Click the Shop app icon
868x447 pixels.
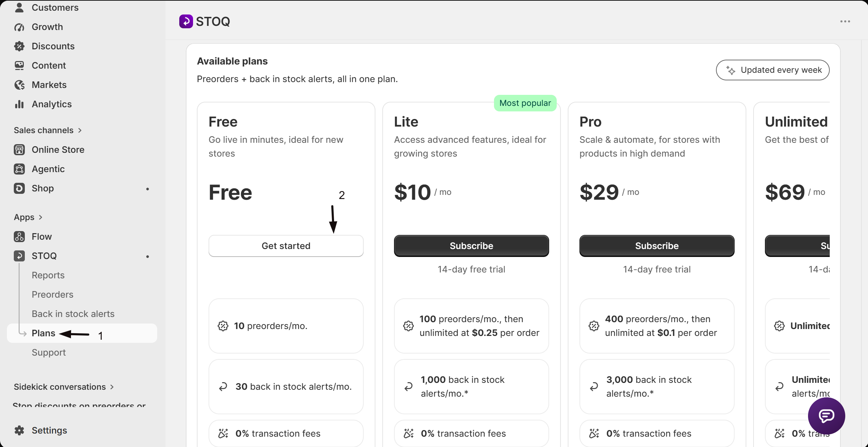point(19,188)
